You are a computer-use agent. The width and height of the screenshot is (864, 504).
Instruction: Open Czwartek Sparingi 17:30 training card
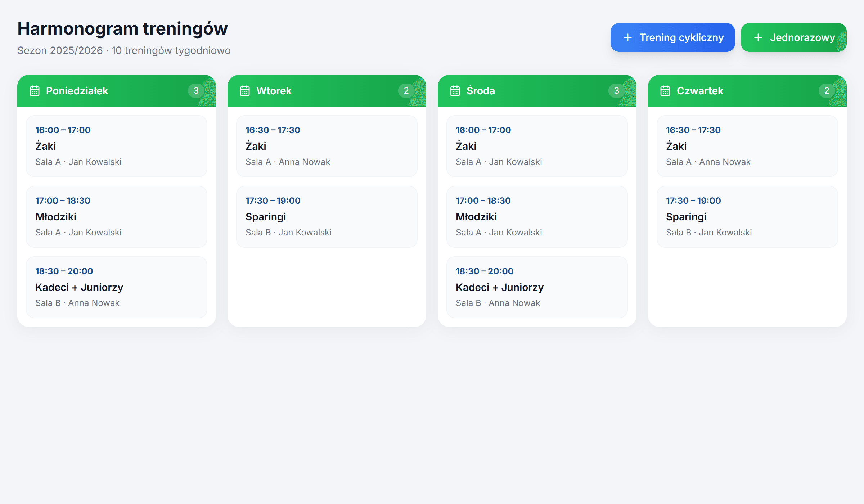coord(747,217)
